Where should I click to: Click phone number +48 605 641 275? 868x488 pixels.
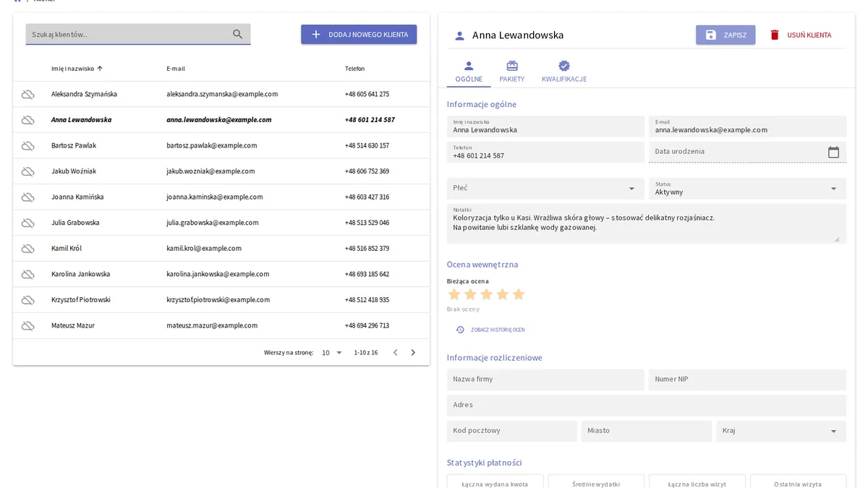tap(367, 94)
